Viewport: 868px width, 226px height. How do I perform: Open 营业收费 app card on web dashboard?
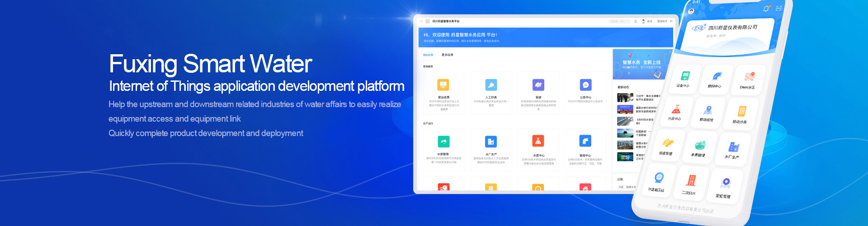443,93
